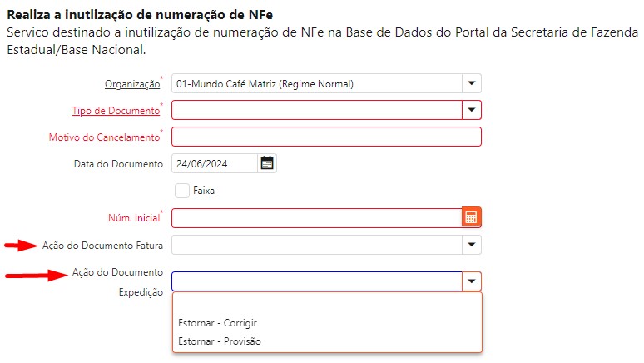Image resolution: width=644 pixels, height=363 pixels.
Task: Click the Data do Documento date field
Action: (213, 163)
